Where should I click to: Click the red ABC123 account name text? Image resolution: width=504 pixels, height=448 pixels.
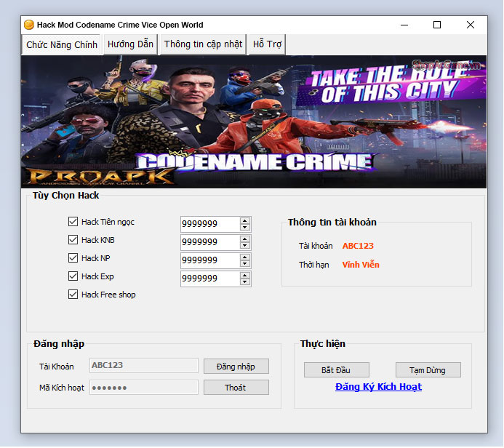tap(358, 246)
